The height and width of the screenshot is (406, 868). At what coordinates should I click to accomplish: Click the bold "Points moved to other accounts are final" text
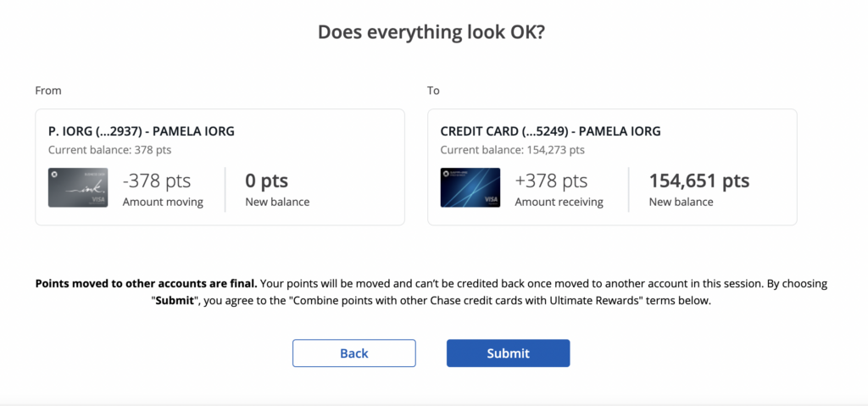[145, 284]
